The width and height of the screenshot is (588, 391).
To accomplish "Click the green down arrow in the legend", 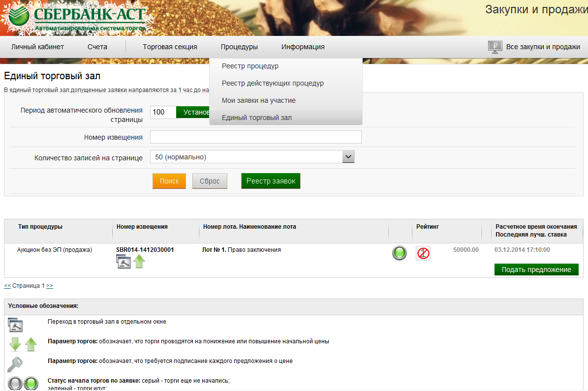I will coord(15,344).
